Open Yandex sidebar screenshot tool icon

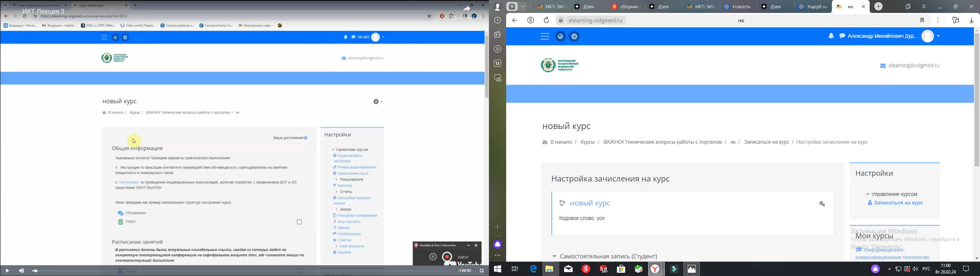pyautogui.click(x=498, y=78)
